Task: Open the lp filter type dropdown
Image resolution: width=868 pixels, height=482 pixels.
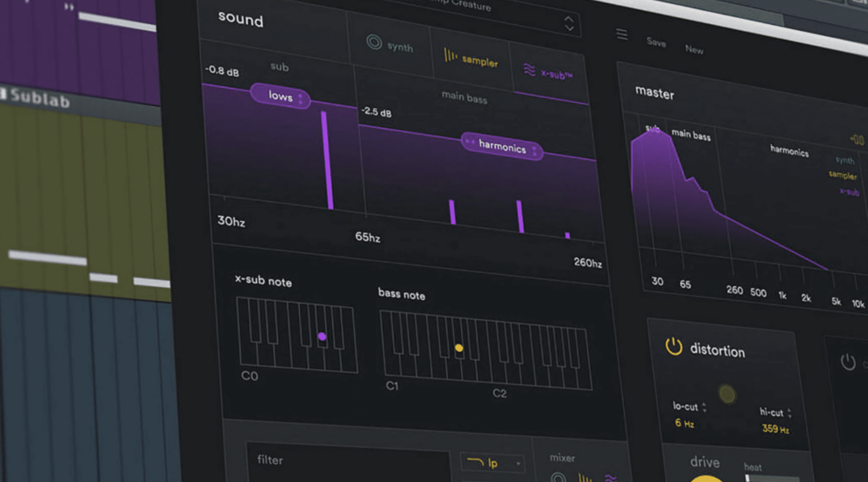Action: point(493,463)
